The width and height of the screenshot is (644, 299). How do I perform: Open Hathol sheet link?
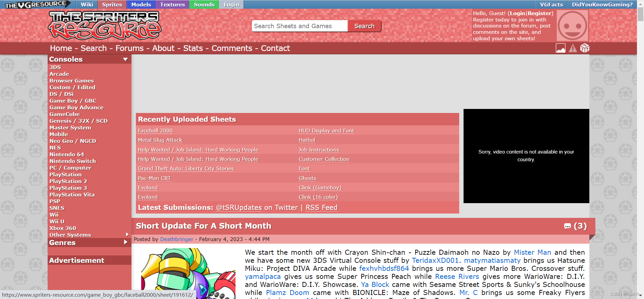point(307,140)
